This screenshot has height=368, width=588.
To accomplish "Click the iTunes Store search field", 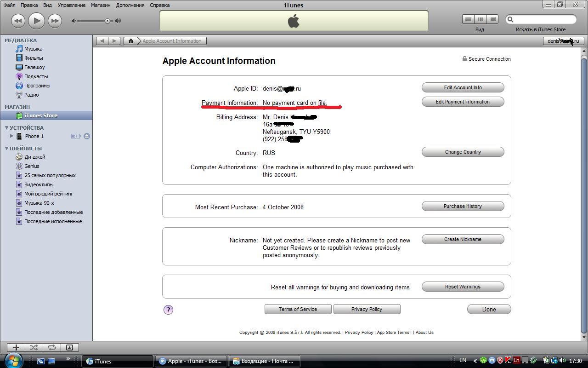I will click(541, 19).
